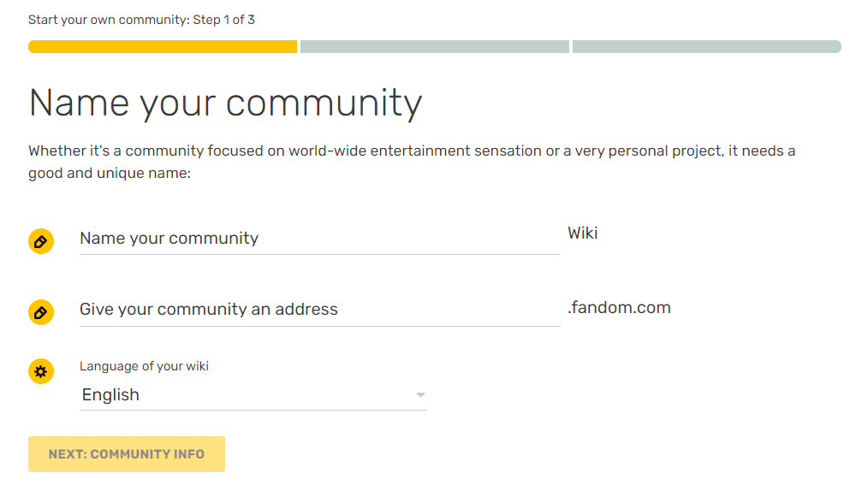Click the ".fandom.com" address suffix

[x=619, y=308]
